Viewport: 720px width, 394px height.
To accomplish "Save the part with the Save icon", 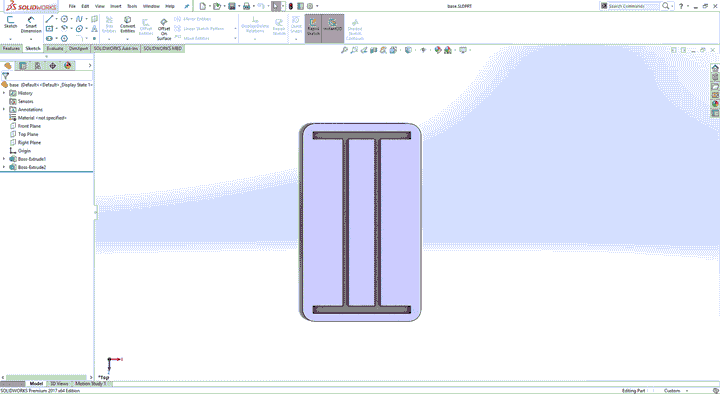I will (x=232, y=6).
